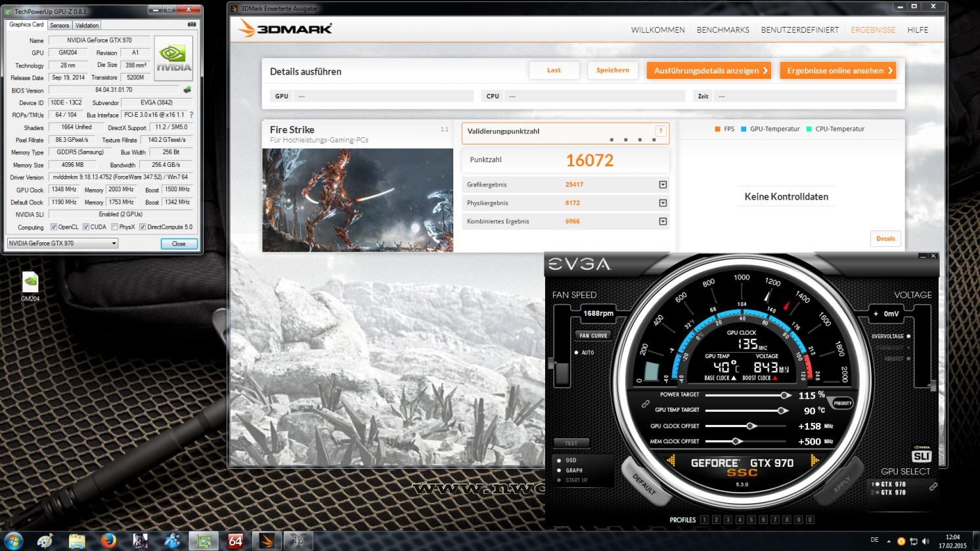
Task: Click the Validierungspunktzahl help question icon
Action: [661, 131]
